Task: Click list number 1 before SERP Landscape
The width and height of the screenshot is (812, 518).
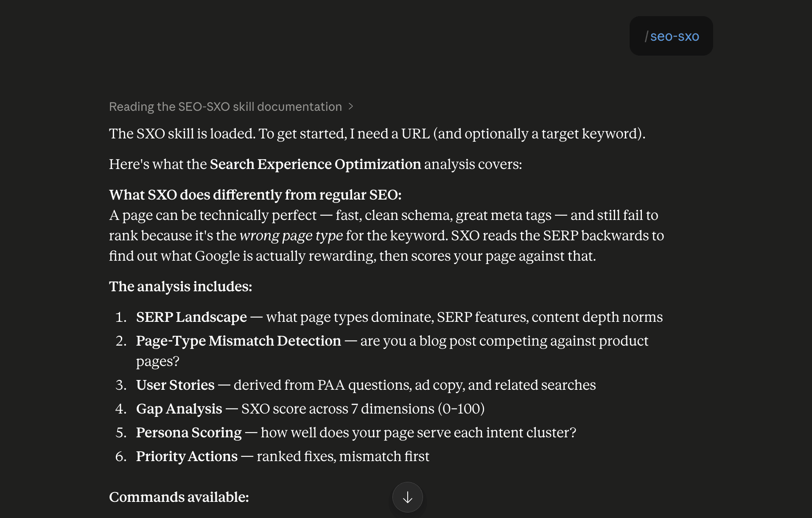Action: 121,317
